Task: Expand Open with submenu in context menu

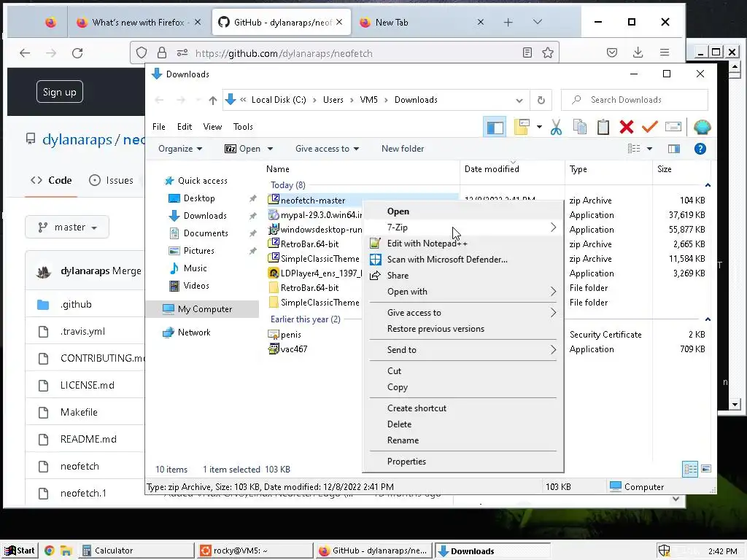Action: point(463,292)
